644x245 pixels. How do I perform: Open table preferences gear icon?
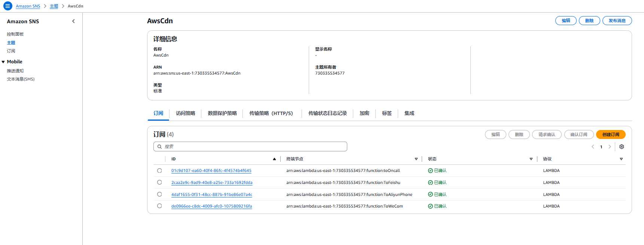pos(622,147)
